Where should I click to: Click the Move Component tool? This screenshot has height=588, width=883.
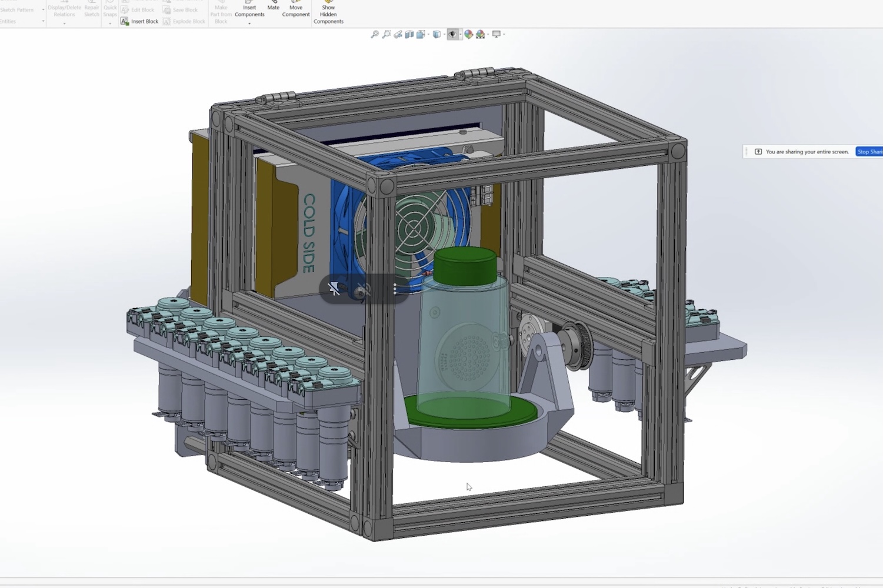[x=296, y=10]
